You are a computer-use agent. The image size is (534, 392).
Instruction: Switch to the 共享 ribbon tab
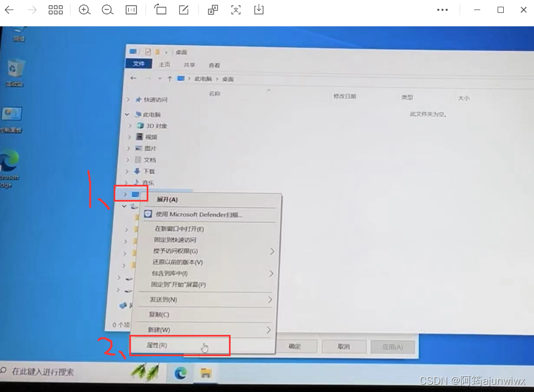[x=189, y=65]
